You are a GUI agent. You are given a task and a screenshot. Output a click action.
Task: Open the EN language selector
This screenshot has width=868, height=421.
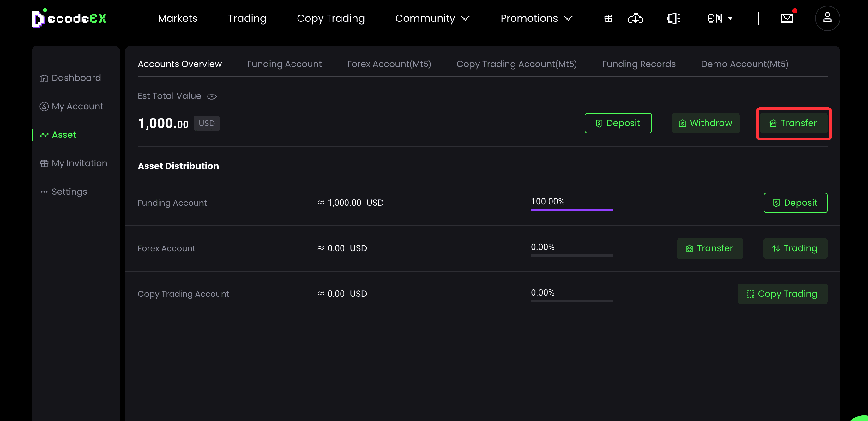720,18
